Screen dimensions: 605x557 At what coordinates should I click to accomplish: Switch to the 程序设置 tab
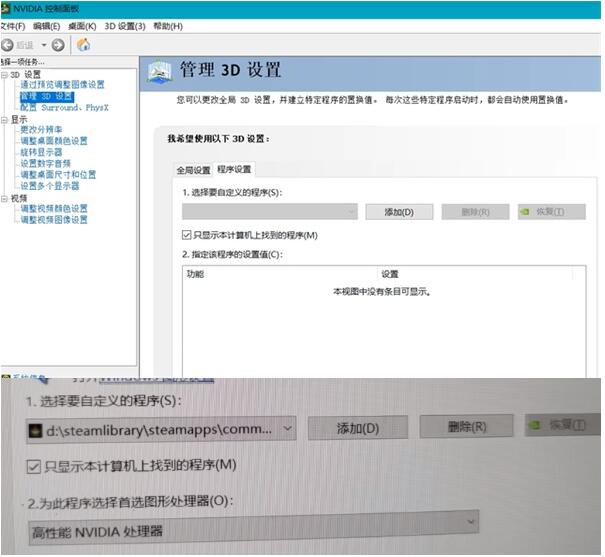234,169
